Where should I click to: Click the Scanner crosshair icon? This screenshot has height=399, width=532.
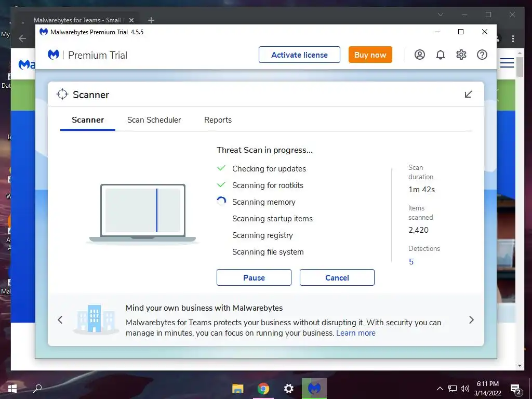point(62,95)
